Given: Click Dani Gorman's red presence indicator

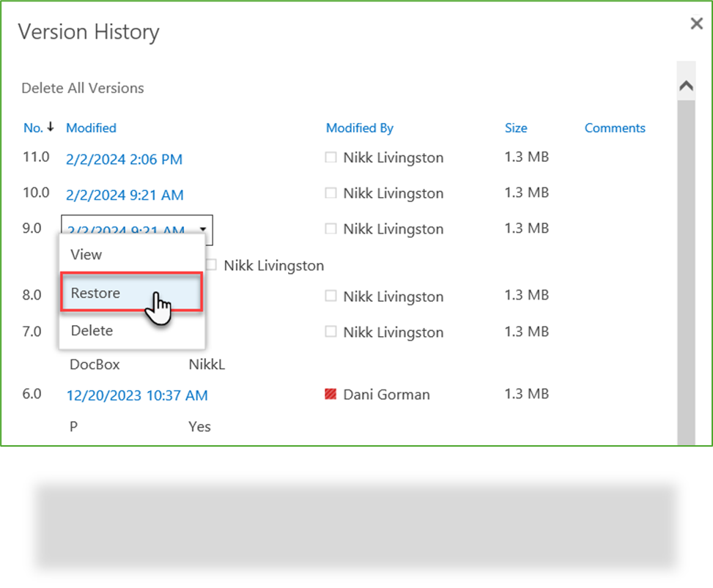Looking at the screenshot, I should [x=330, y=394].
